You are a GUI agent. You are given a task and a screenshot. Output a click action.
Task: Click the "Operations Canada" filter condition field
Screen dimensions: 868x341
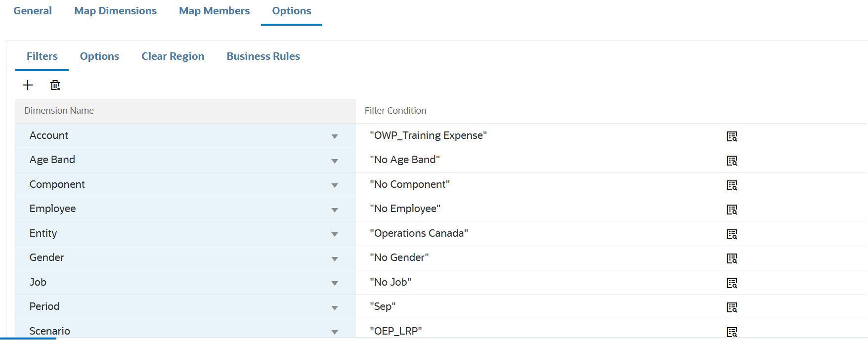[494, 233]
